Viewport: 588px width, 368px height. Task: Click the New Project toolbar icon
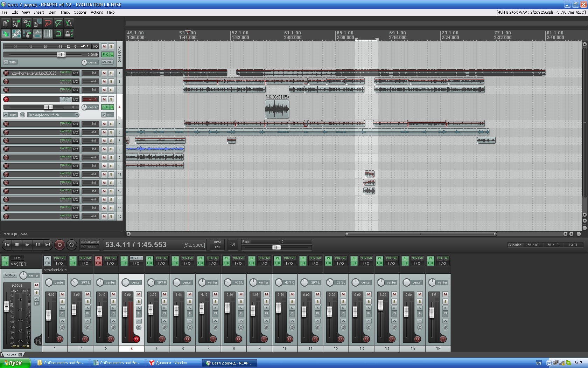coord(6,23)
